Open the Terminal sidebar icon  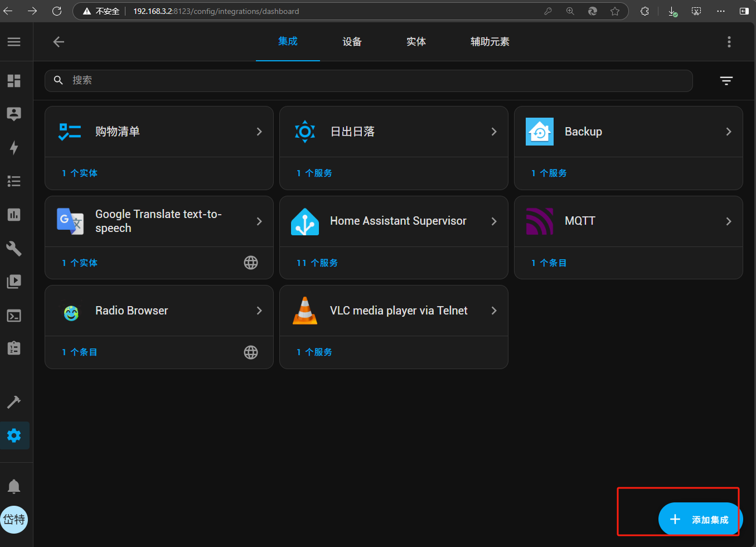(14, 316)
